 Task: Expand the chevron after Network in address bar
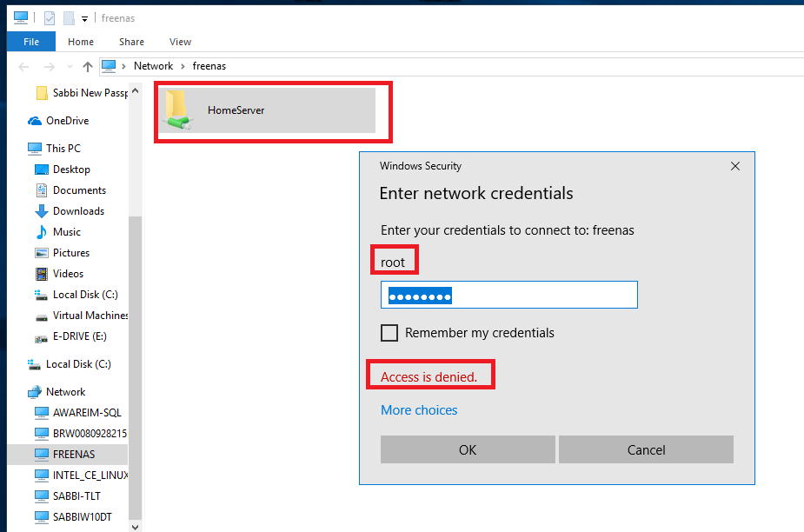tap(183, 66)
